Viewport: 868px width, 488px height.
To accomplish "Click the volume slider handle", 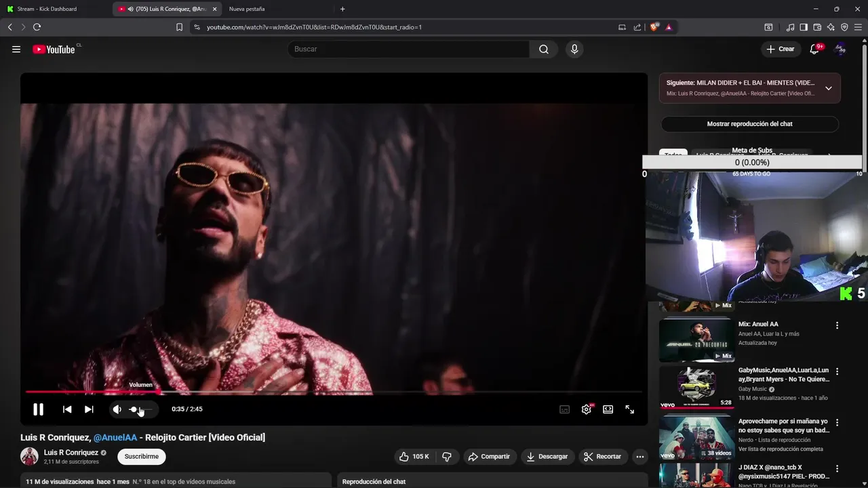I will (134, 409).
